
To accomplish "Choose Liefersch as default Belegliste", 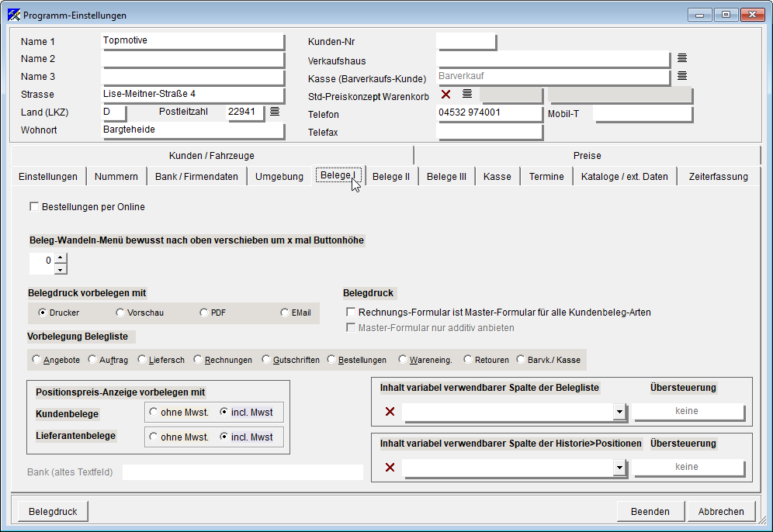I will tap(141, 359).
